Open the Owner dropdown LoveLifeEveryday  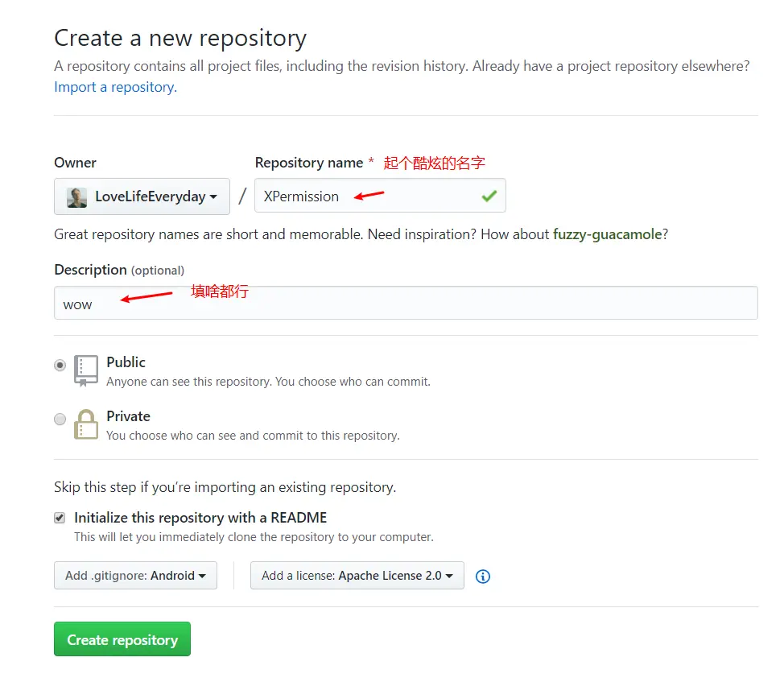(142, 196)
